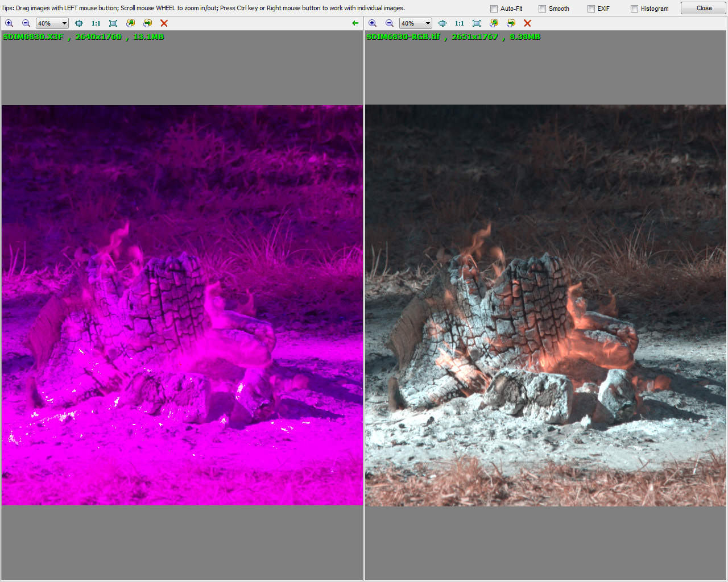
Task: Zoom in on left image SDIM6830.X3F
Action: coord(9,23)
